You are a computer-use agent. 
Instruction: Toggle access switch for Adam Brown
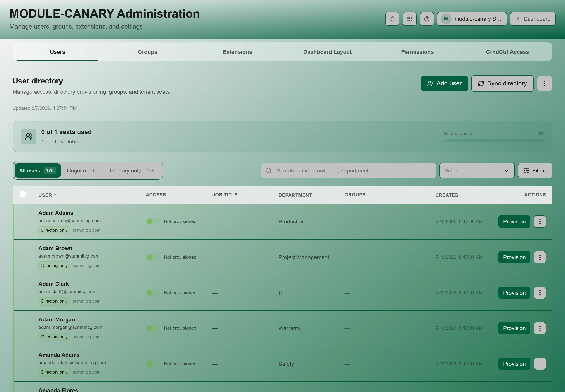pos(153,257)
